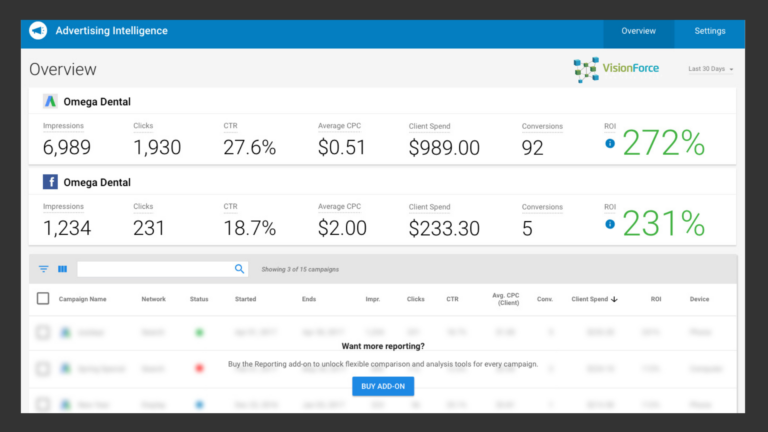Viewport: 768px width, 432px height.
Task: Click the 27.6% CTR value
Action: tap(250, 147)
